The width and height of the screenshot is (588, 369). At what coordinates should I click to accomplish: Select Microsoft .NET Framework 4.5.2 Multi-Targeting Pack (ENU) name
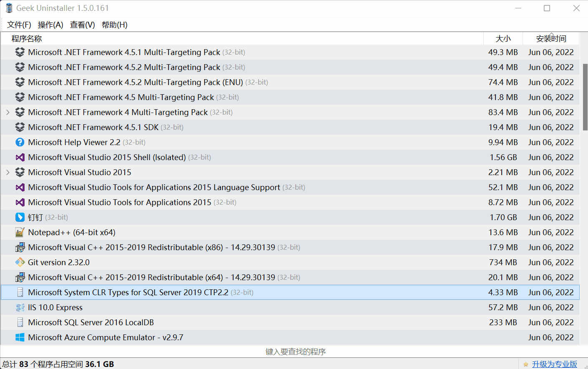pyautogui.click(x=136, y=82)
